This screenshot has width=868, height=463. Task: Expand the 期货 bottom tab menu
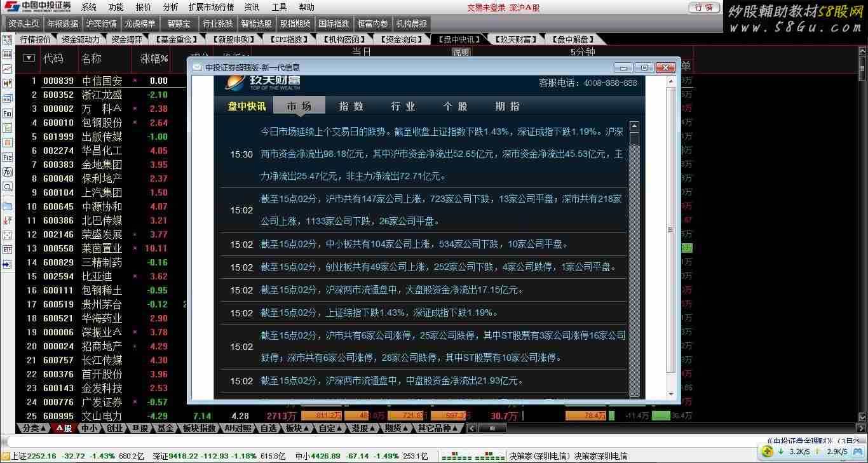point(396,428)
